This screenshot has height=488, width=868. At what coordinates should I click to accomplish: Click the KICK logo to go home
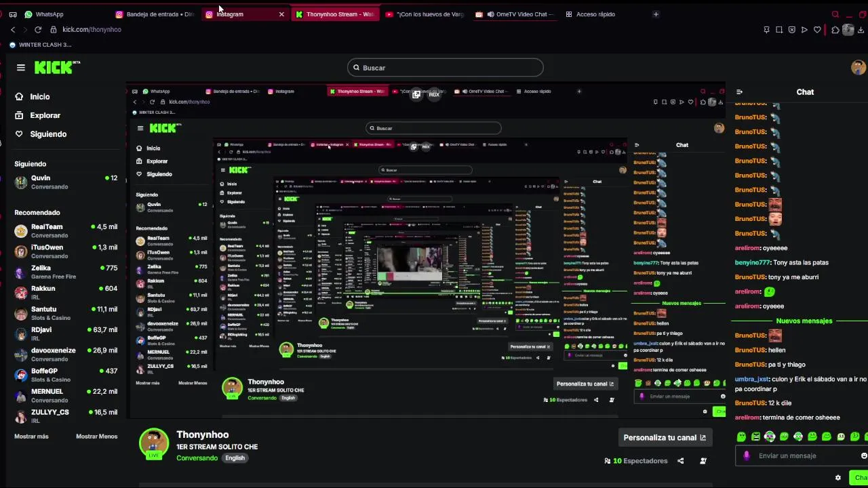pos(57,67)
